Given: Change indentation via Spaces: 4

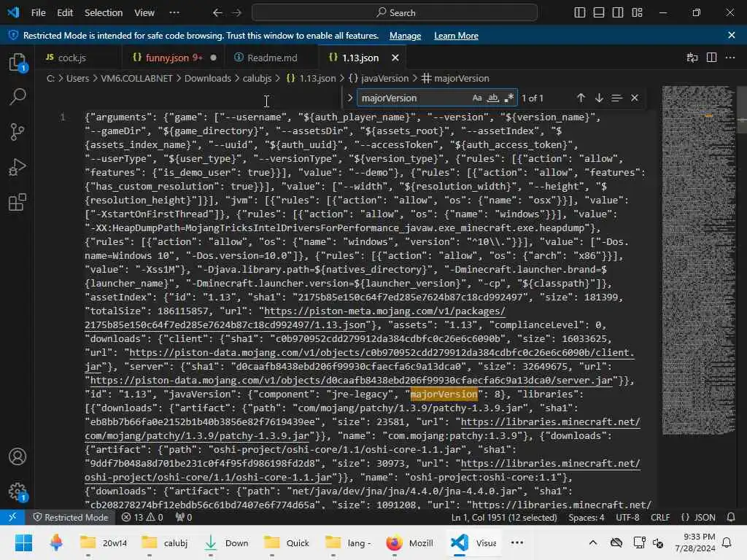Looking at the screenshot, I should (586, 517).
